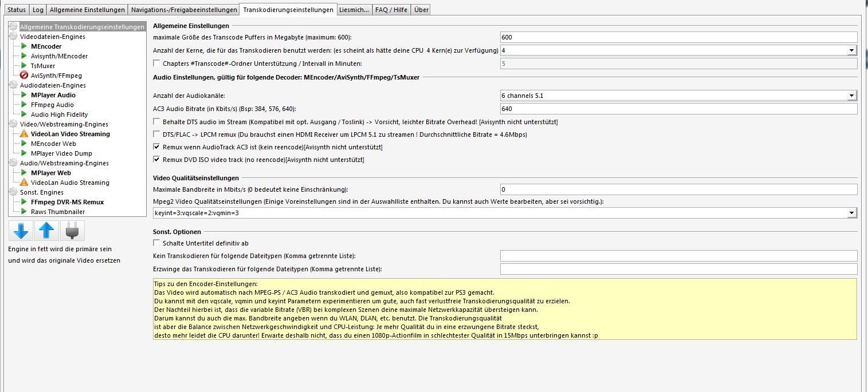Viewport: 868px width, 392px height.
Task: Click the Erzwinge das Transkodieren Dateitypen field
Action: coord(678,269)
